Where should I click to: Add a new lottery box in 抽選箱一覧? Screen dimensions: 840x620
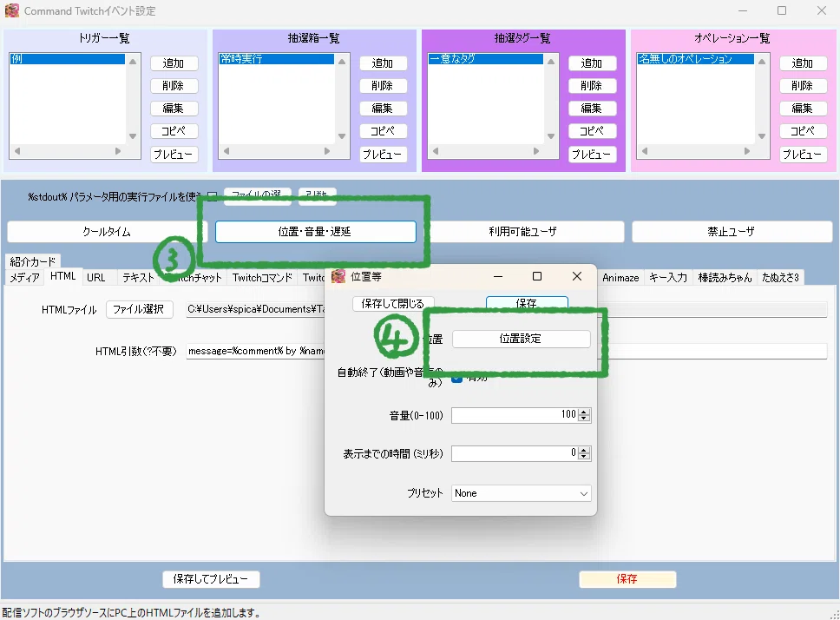[x=383, y=63]
